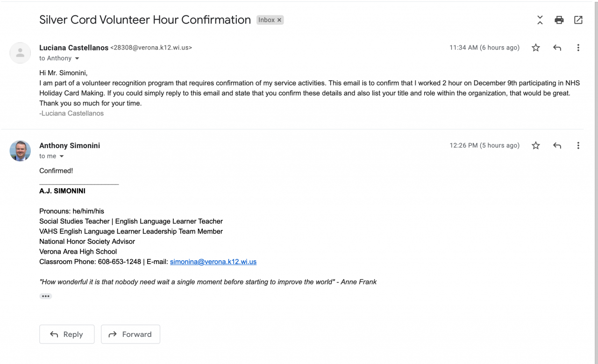This screenshot has height=364, width=598.
Task: Reply to Anthony's message using arrow icon
Action: click(x=557, y=146)
